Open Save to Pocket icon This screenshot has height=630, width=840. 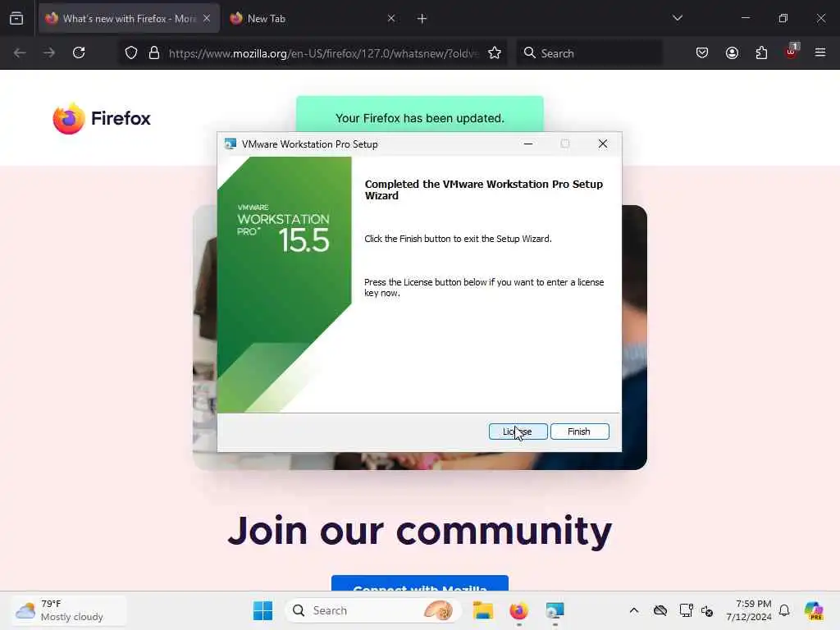click(702, 53)
